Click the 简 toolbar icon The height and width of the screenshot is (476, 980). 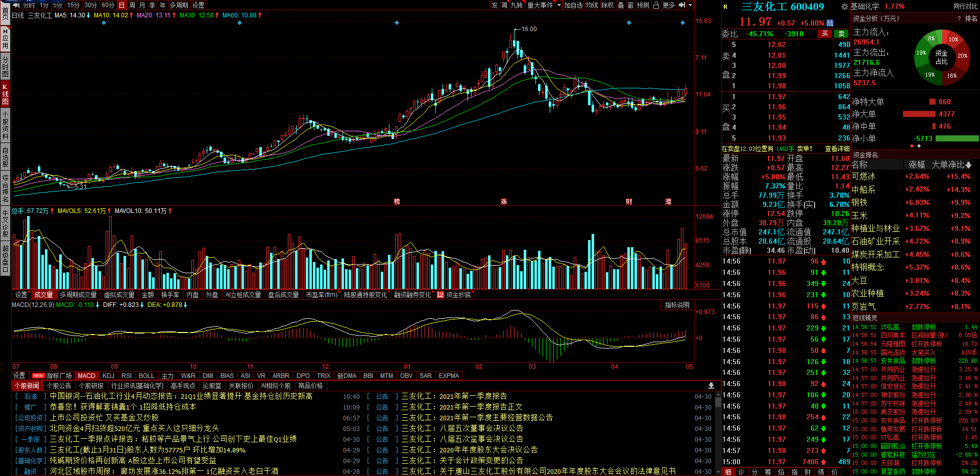click(504, 5)
